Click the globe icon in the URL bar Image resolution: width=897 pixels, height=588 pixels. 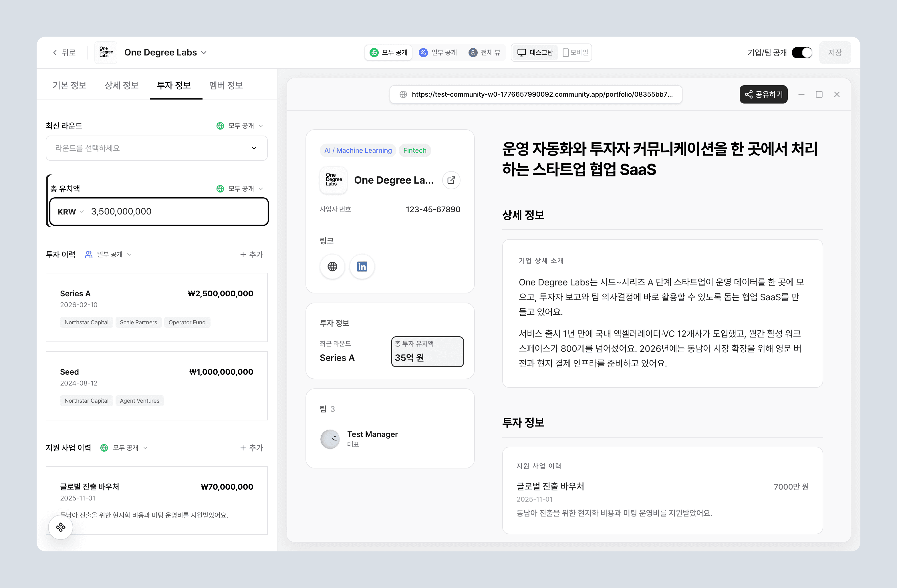tap(403, 94)
